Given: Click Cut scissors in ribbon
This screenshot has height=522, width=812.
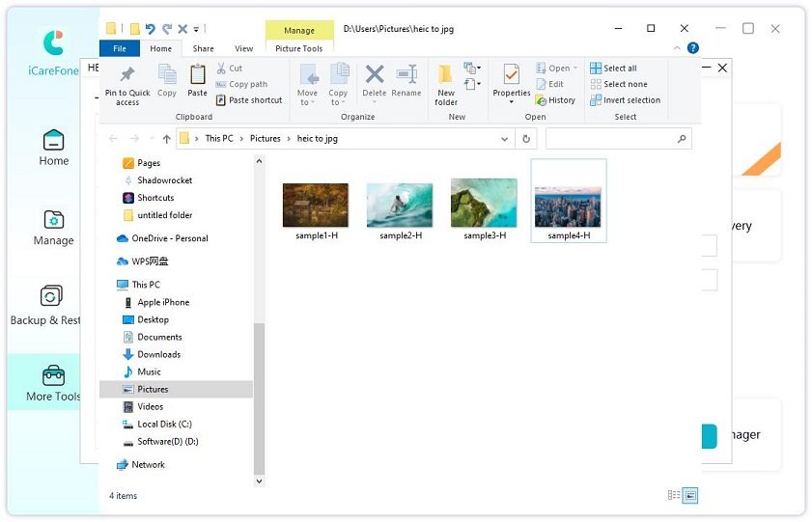Looking at the screenshot, I should [x=230, y=68].
